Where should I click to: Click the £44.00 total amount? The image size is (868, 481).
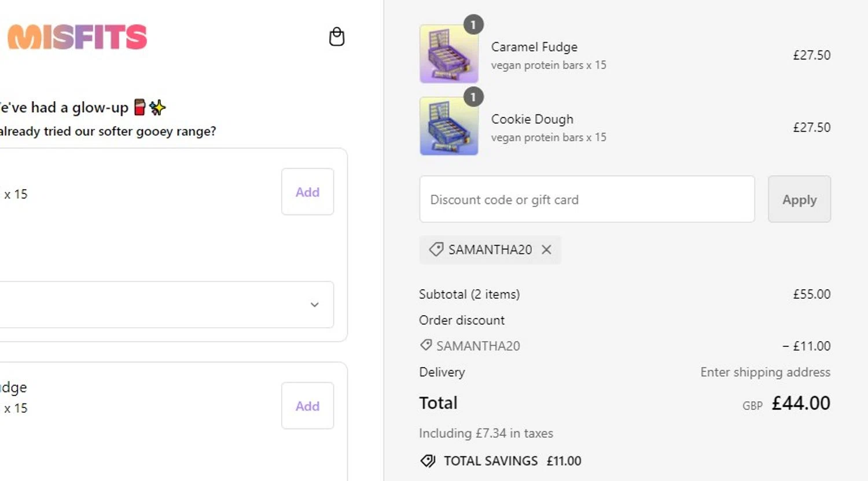[801, 403]
